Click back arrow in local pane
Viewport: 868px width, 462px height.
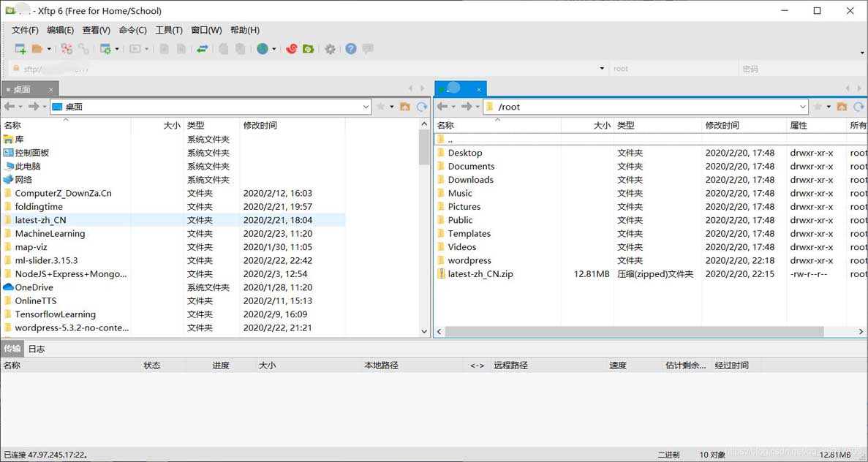click(x=10, y=107)
